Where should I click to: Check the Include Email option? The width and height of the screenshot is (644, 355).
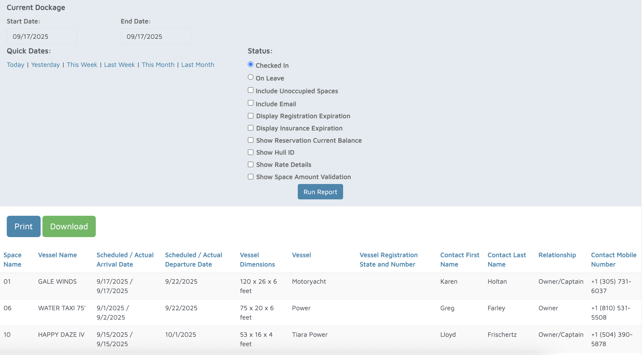(250, 103)
